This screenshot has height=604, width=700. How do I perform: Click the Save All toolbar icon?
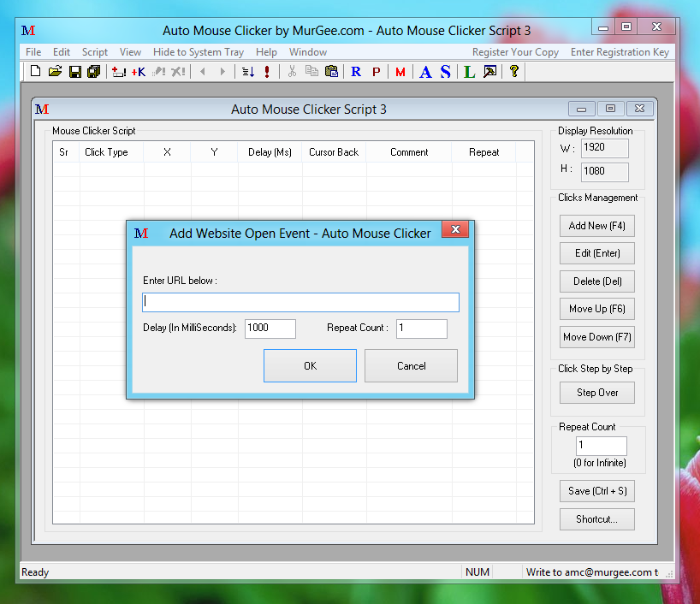coord(93,72)
